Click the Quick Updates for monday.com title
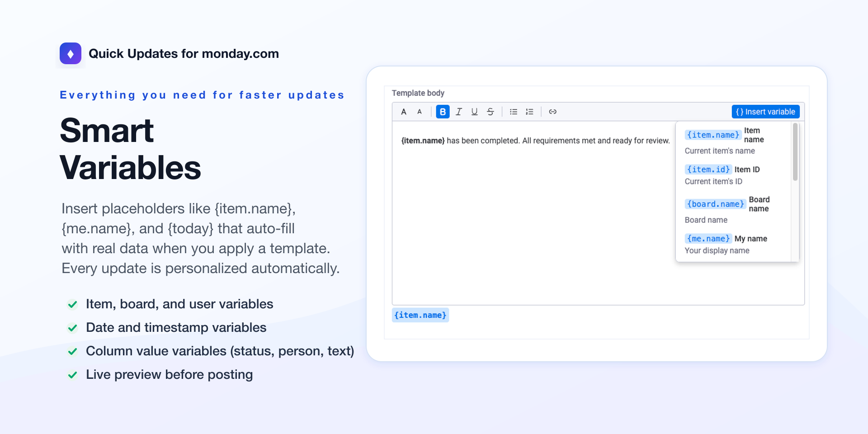 184,54
